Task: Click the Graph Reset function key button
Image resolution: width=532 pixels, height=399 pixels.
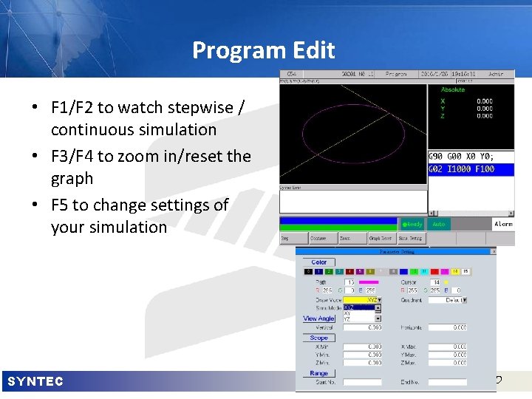Action: [383, 238]
